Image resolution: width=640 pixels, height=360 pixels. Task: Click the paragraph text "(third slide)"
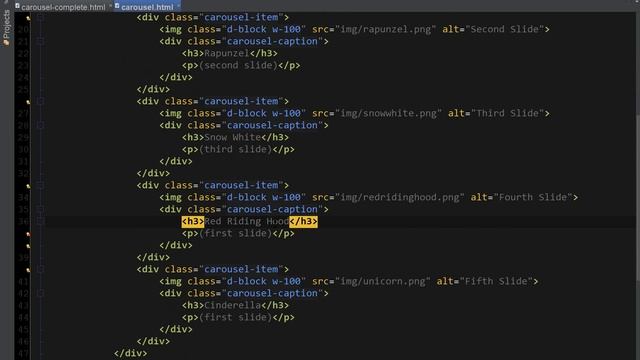pos(235,149)
